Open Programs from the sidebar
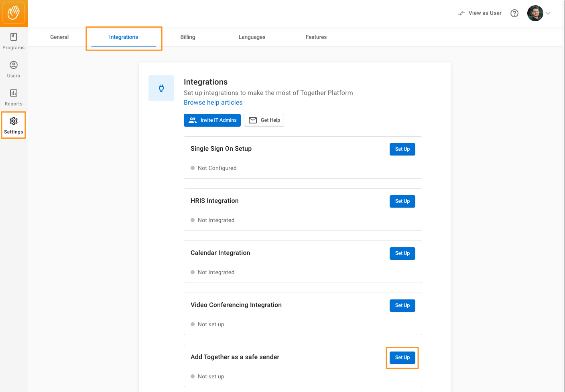565x392 pixels. click(14, 42)
